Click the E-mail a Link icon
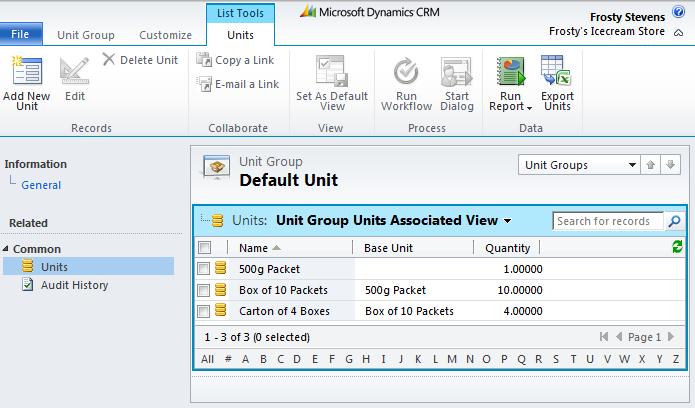This screenshot has height=408, width=695. 204,84
